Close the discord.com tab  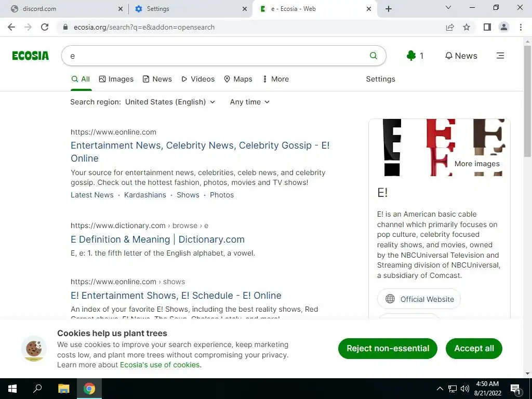[x=120, y=9]
